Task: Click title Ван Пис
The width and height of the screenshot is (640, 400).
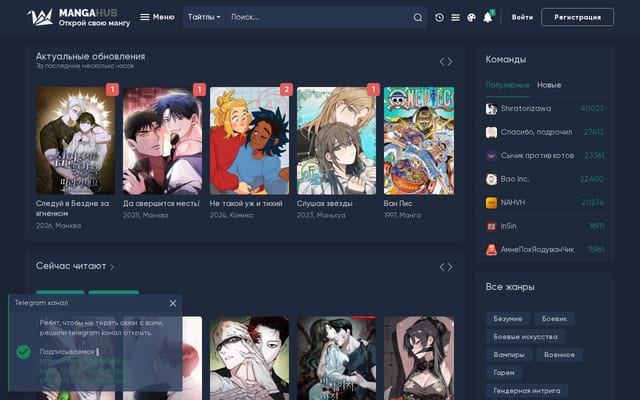Action: [x=398, y=203]
